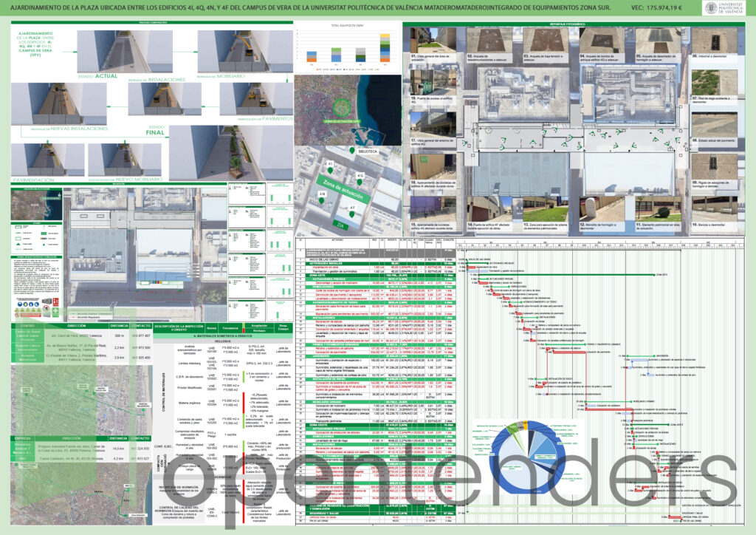Click the ZONA DE ACTUACIÓN UPV map label
Screen dimensions: 756x535
[342, 122]
